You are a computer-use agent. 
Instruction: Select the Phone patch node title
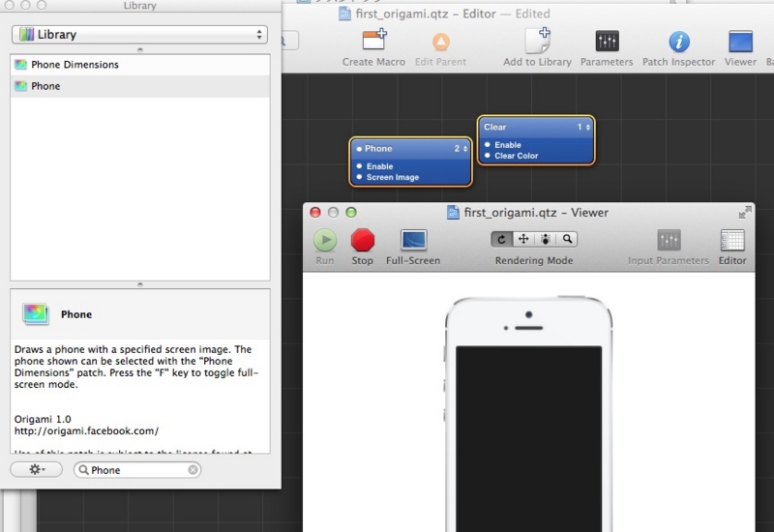point(378,149)
